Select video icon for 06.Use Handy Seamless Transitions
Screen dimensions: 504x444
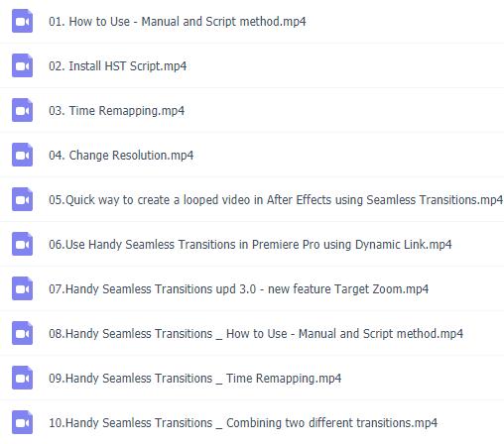coord(22,244)
